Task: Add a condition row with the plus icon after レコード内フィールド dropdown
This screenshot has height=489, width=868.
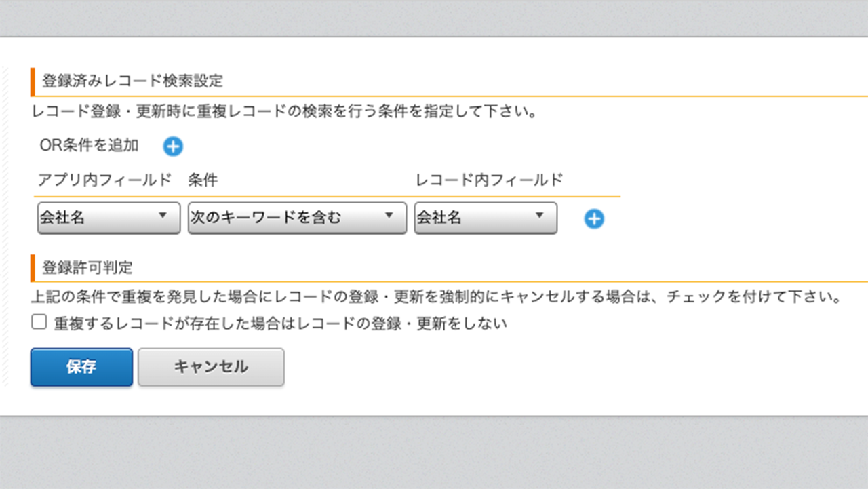Action: (594, 218)
